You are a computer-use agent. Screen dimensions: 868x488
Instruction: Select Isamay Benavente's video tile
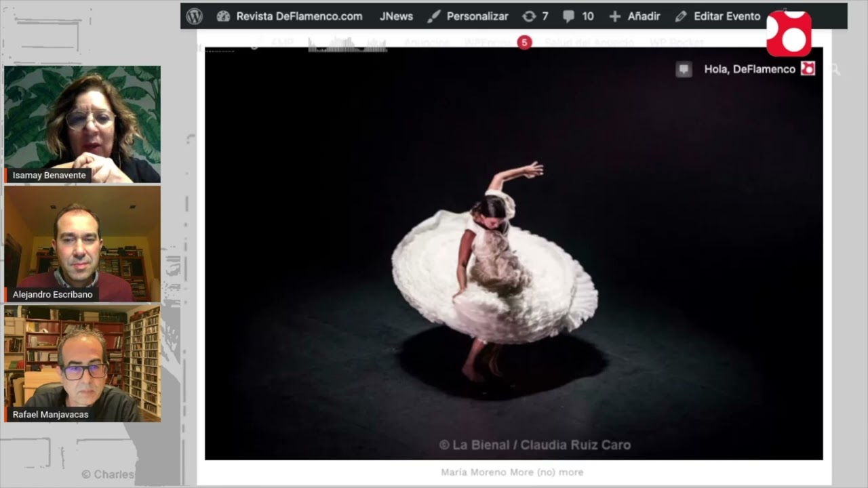pyautogui.click(x=82, y=124)
